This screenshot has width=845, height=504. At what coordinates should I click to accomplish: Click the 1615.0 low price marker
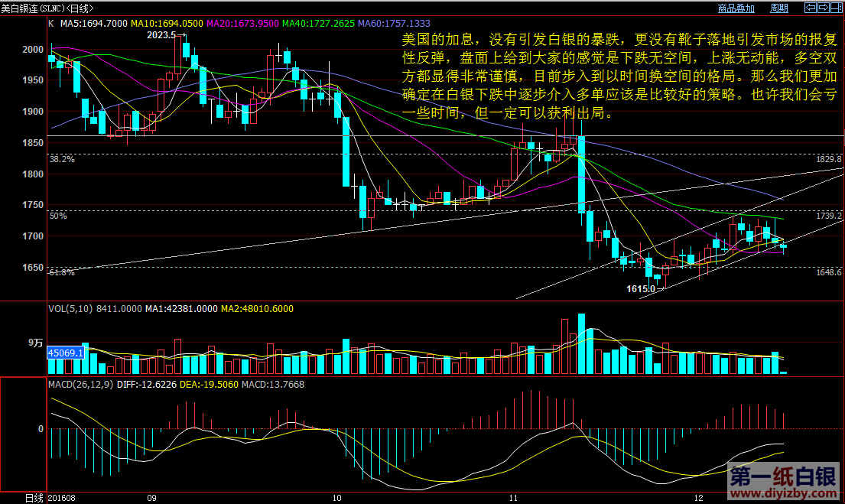[641, 289]
